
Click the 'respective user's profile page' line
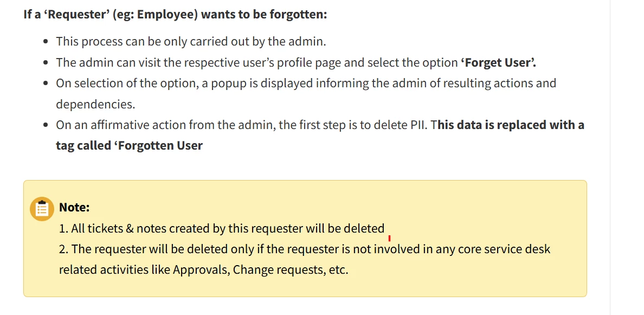pos(296,62)
